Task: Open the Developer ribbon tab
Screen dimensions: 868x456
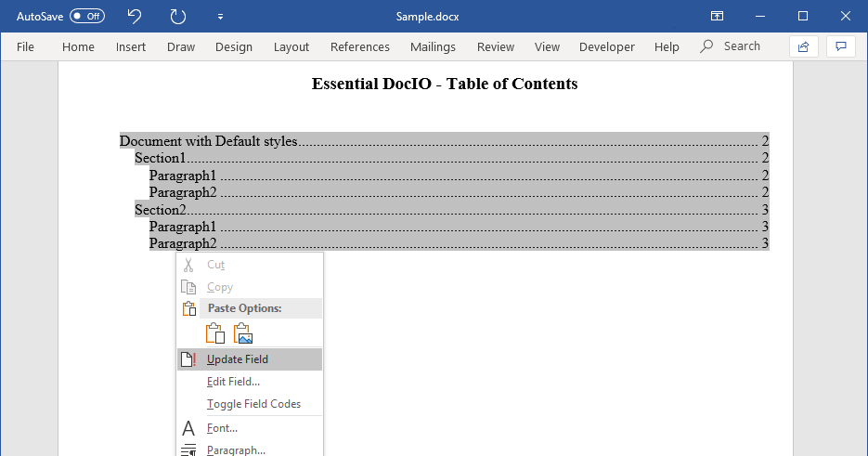Action: pos(606,46)
